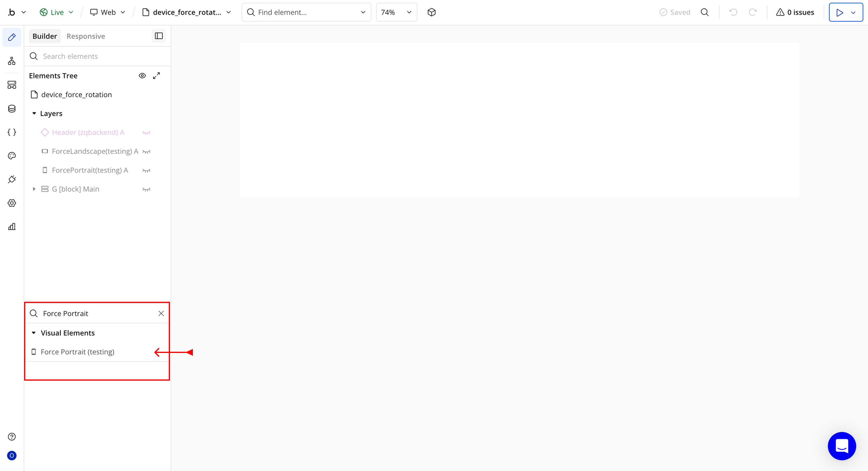Screen dimensions: 868x471
Task: Open the Backend workflows braces icon
Action: tap(12, 132)
